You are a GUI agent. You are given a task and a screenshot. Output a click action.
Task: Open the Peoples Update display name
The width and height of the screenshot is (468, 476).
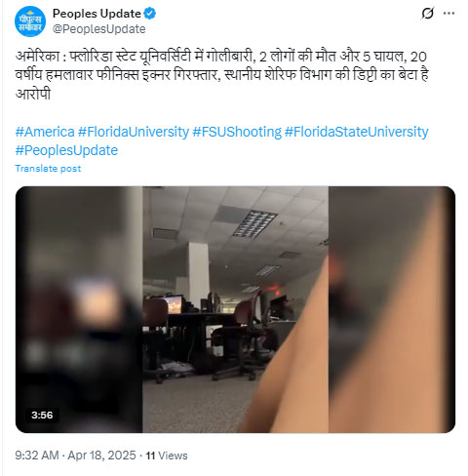tap(97, 14)
